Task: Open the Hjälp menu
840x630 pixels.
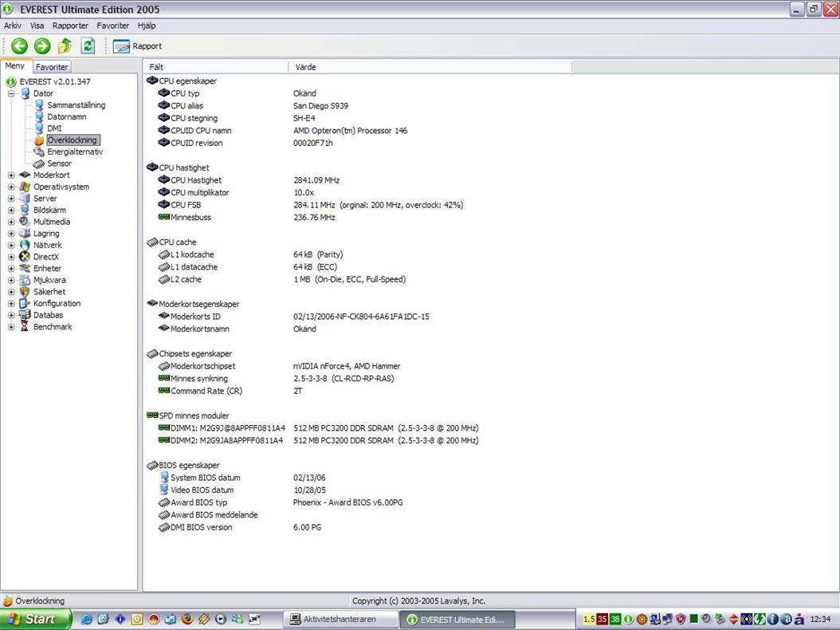Action: (x=147, y=26)
